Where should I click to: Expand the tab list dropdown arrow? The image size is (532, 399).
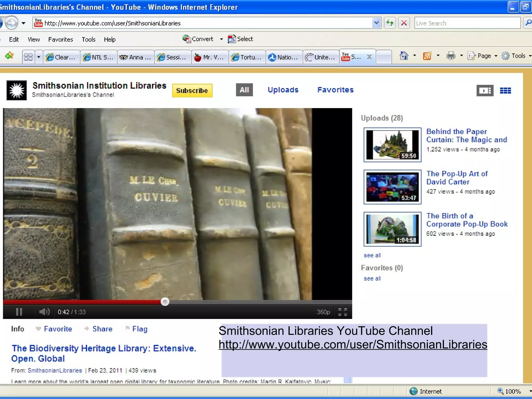tap(39, 57)
